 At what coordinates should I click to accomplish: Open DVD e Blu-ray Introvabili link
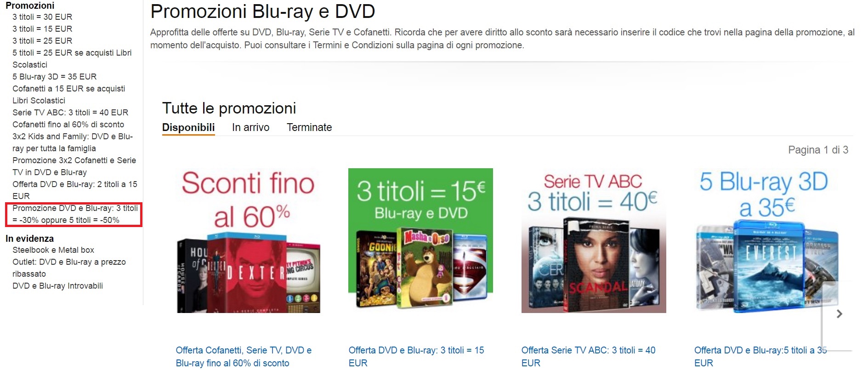click(x=57, y=286)
